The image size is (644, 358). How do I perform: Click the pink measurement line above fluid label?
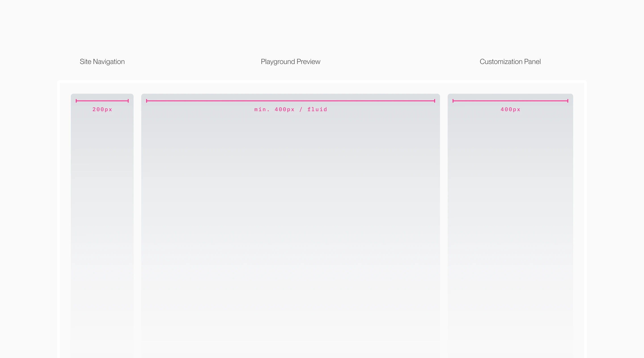coord(290,101)
